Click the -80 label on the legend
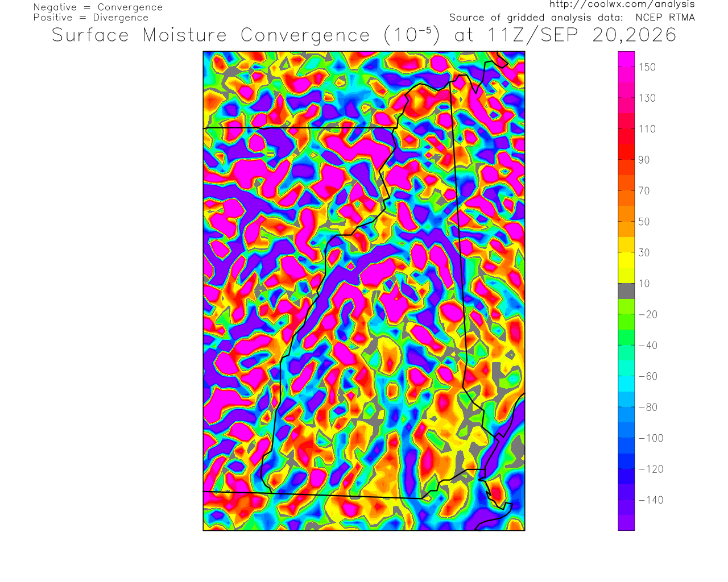This screenshot has width=728, height=582. [648, 408]
